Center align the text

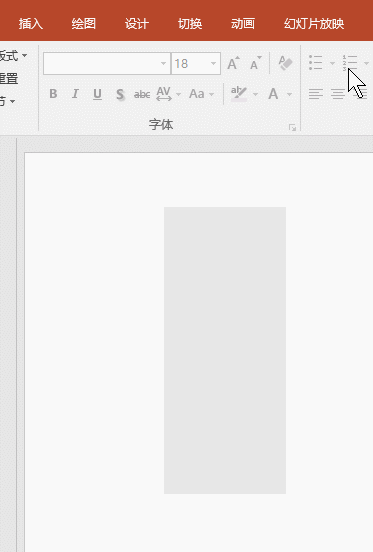click(338, 94)
